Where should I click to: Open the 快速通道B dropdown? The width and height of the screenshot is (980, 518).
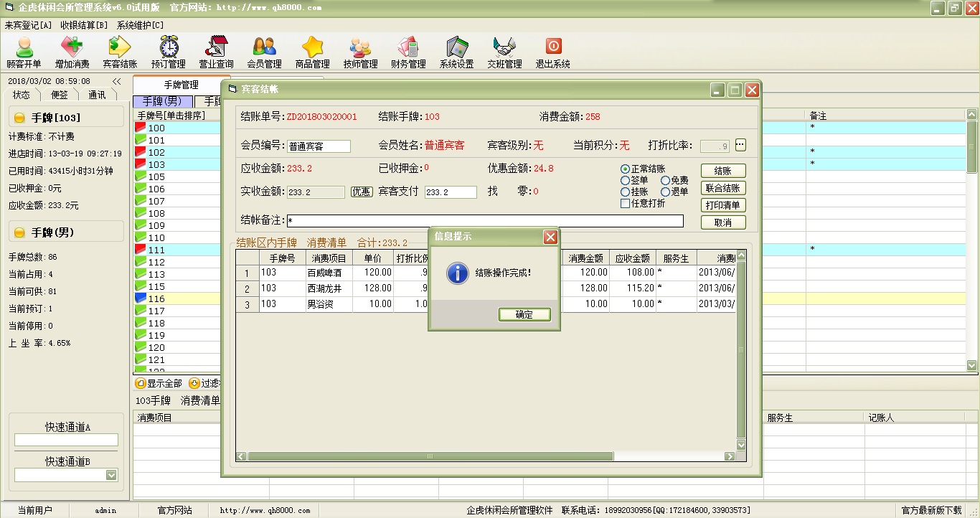coord(111,475)
